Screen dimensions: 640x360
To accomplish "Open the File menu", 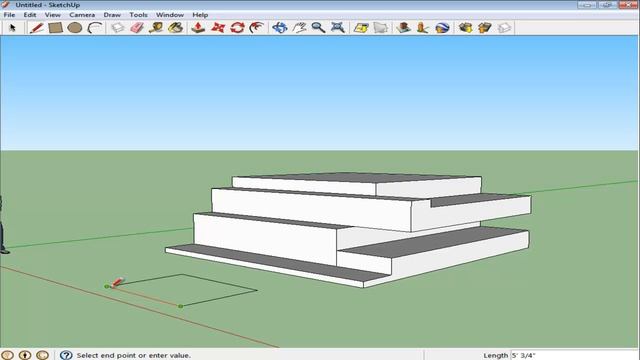I will click(9, 15).
